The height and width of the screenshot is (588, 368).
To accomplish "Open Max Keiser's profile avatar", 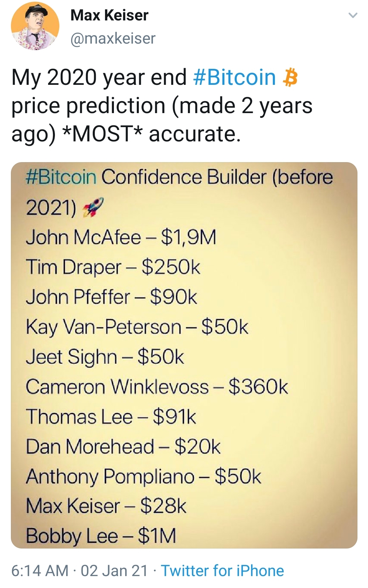I will (35, 26).
